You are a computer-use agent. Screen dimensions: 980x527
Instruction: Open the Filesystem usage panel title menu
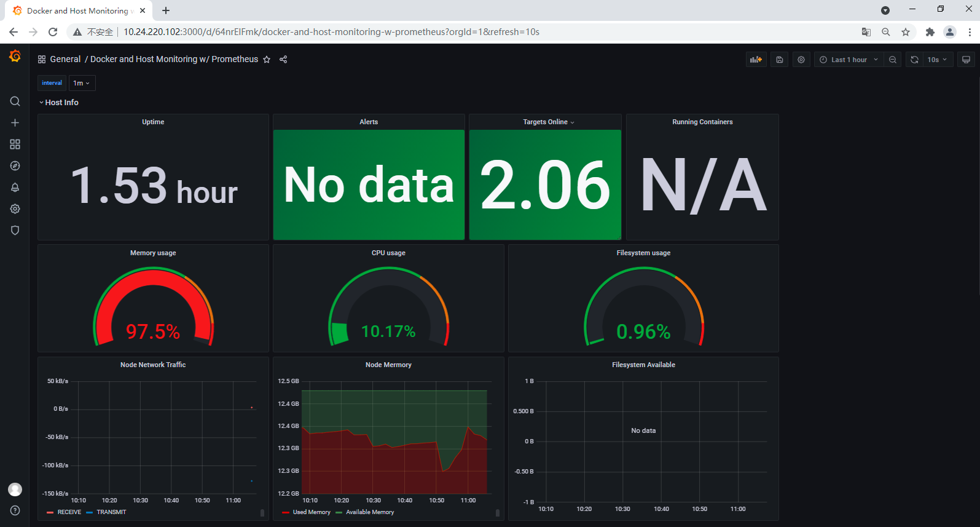[x=643, y=253]
